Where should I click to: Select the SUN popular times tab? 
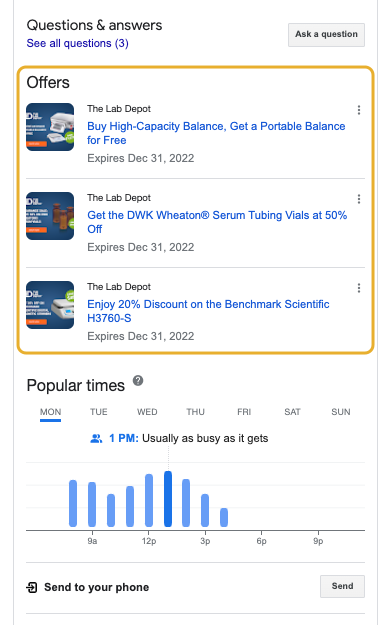point(341,412)
